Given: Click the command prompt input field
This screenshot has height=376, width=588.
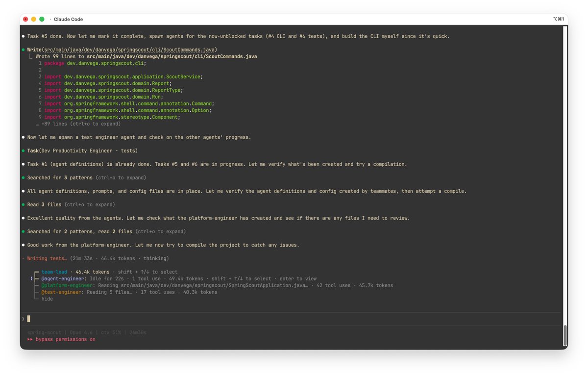Looking at the screenshot, I should click(292, 319).
